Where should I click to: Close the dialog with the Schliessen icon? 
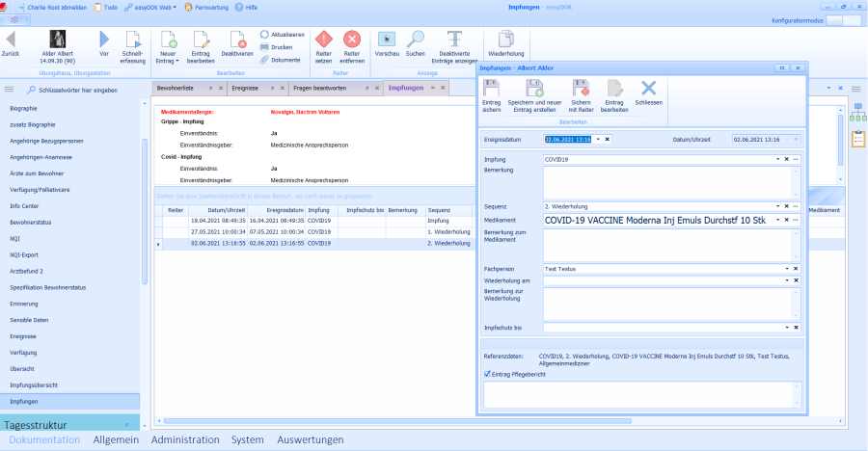tap(649, 89)
